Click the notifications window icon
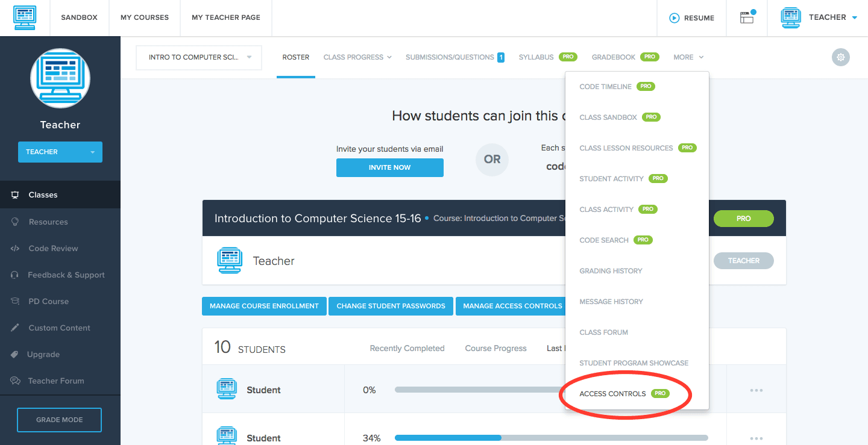Image resolution: width=868 pixels, height=445 pixels. tap(747, 17)
